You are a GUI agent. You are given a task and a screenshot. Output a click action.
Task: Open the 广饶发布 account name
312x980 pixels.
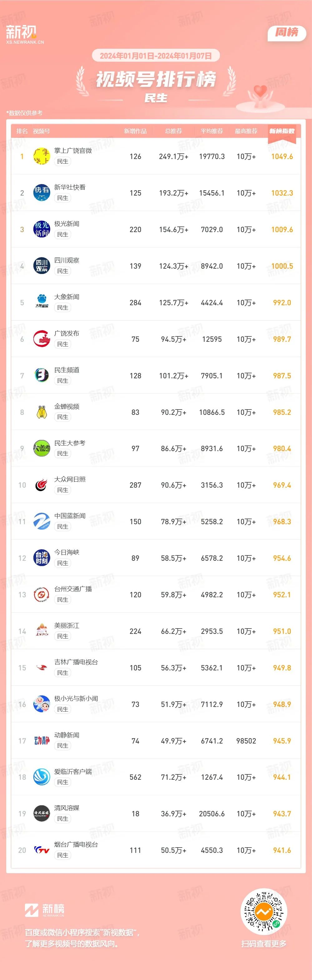click(x=66, y=333)
